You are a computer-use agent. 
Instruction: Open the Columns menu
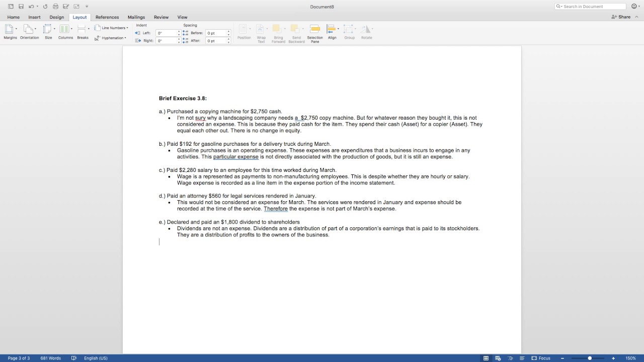[x=65, y=32]
